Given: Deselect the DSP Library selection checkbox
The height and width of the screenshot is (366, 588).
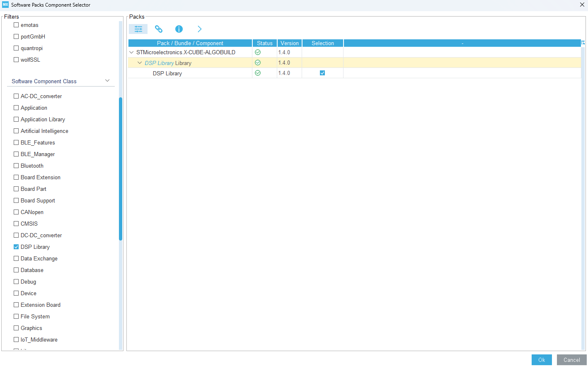Looking at the screenshot, I should (x=322, y=73).
